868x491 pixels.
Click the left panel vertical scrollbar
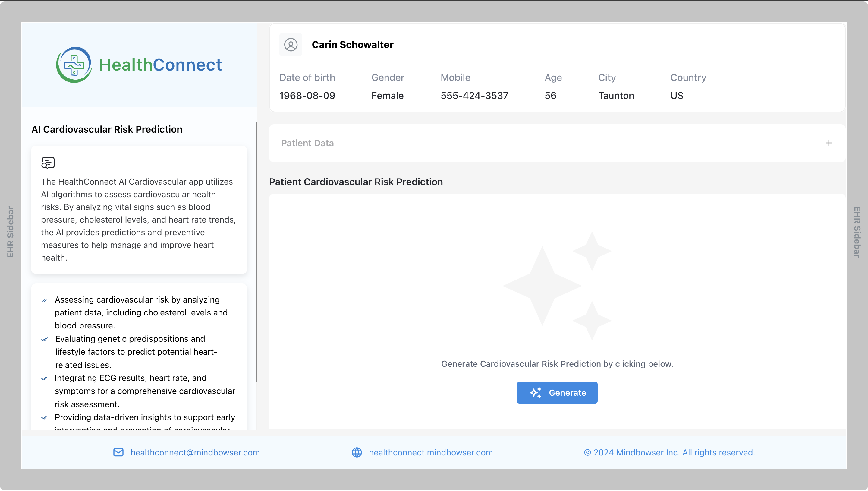pyautogui.click(x=257, y=252)
